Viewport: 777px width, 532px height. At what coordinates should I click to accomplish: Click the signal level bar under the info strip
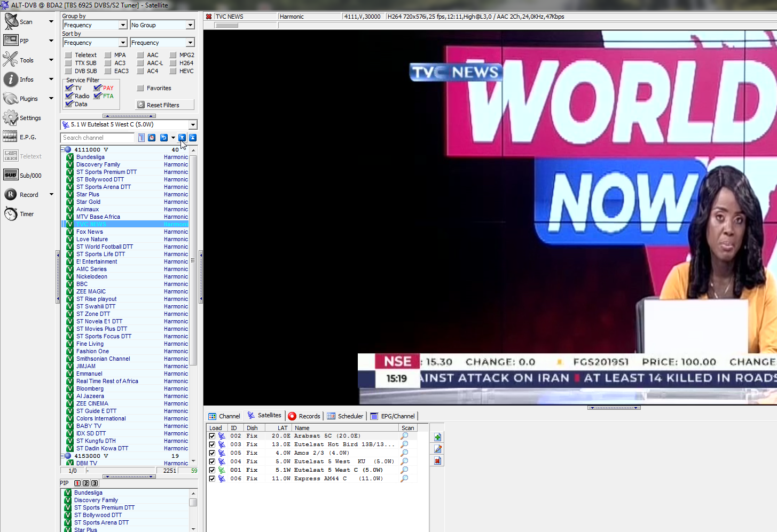226,25
